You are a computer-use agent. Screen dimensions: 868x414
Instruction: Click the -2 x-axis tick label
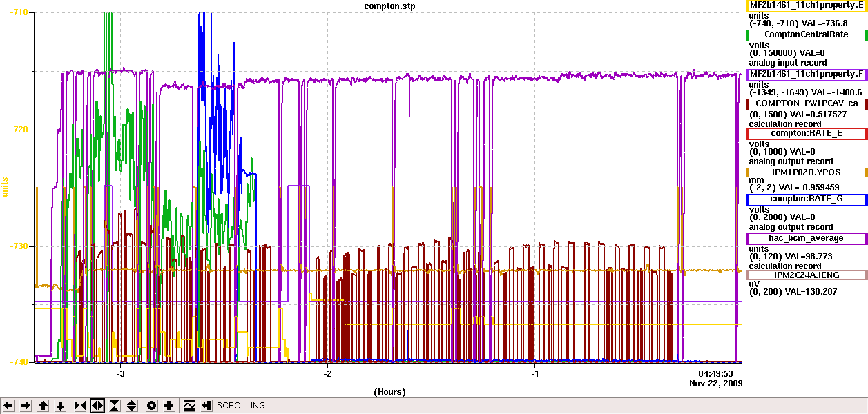coord(328,373)
